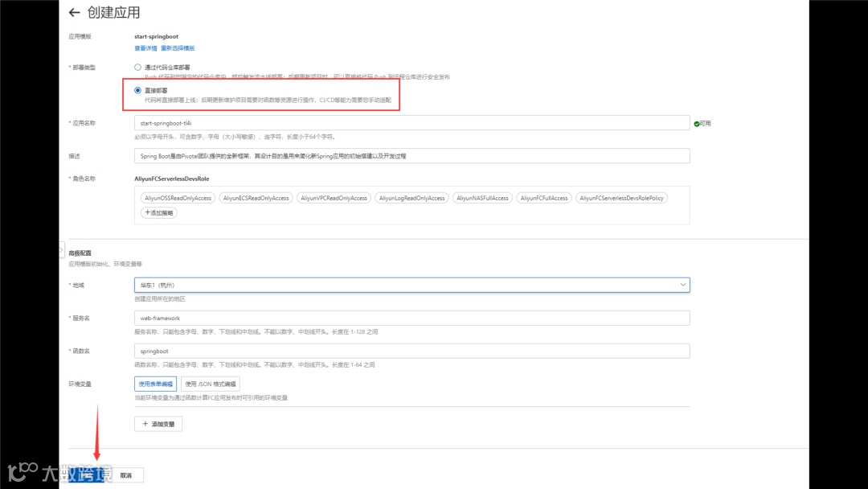Screen dimensions: 868x489
Task: Edit the 描述 Spring Boot description field
Action: 411,155
